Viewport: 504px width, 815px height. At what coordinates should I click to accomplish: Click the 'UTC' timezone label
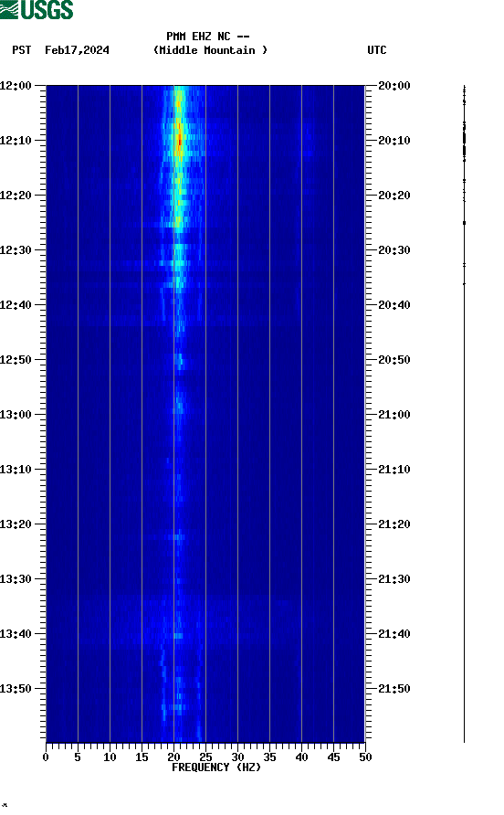click(x=377, y=50)
